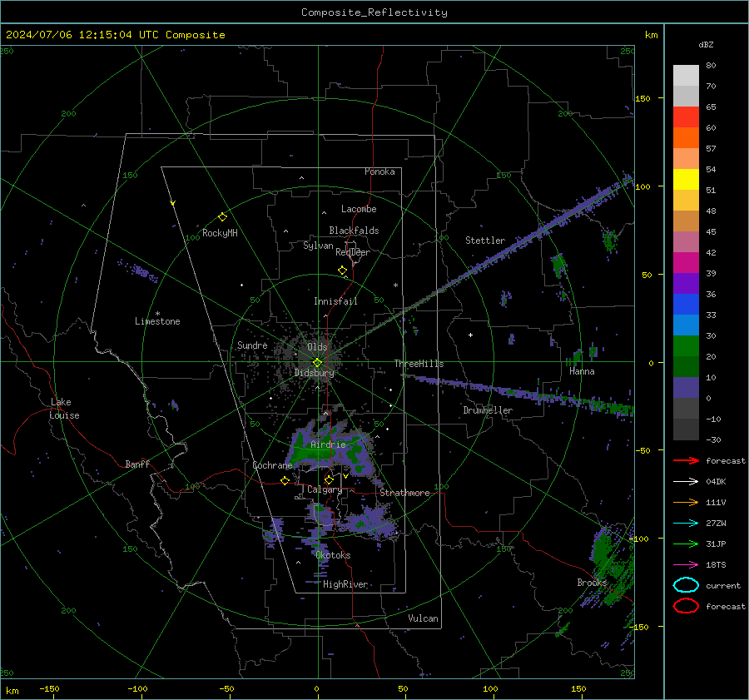Image resolution: width=749 pixels, height=700 pixels.
Task: Click the Composite_Reflectivity title
Action: tap(374, 12)
